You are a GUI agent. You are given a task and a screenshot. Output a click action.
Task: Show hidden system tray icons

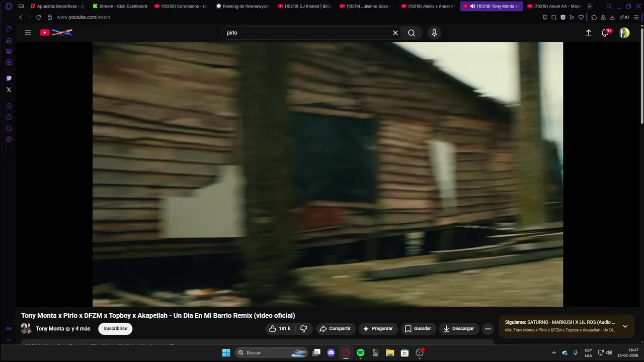554,353
